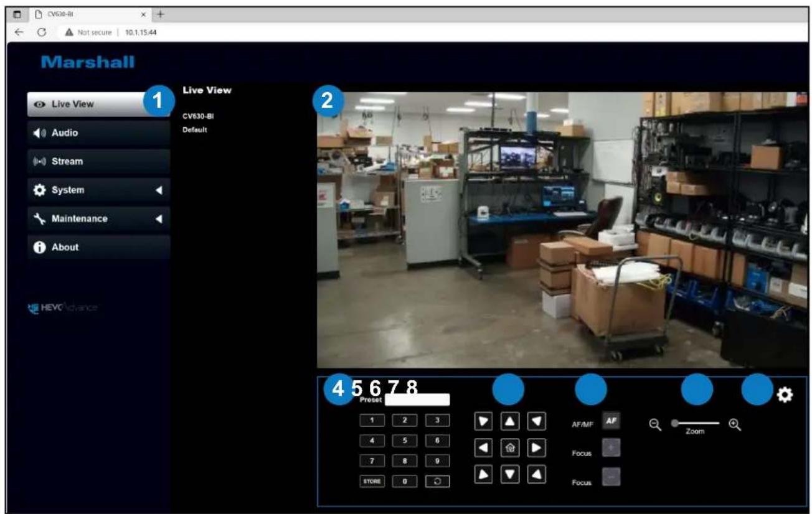Click the live camera video preview

point(562,230)
